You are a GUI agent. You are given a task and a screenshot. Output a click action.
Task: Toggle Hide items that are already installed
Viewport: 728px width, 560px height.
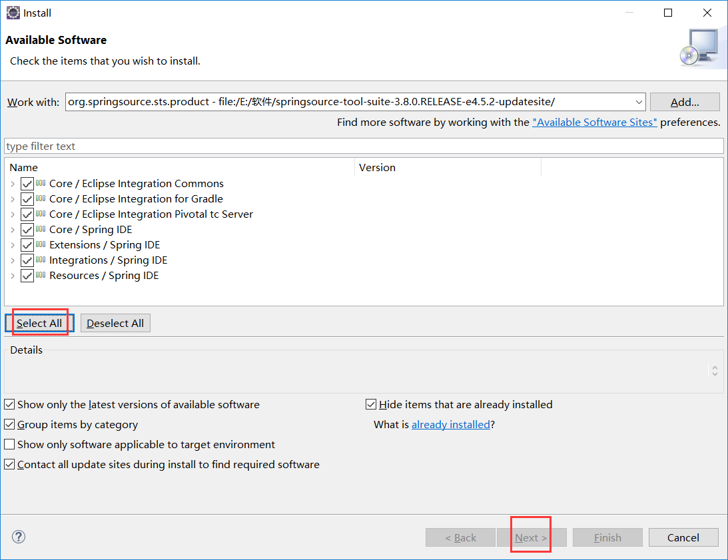point(371,404)
